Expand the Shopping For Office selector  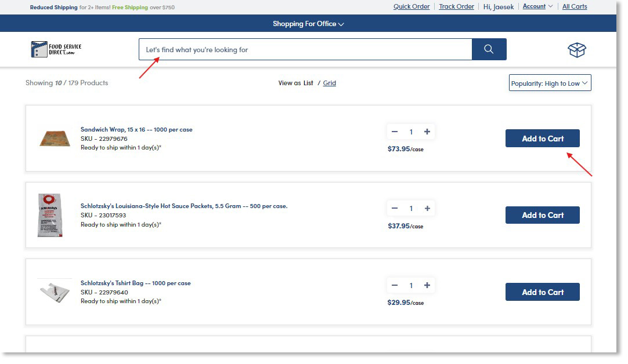(x=308, y=24)
